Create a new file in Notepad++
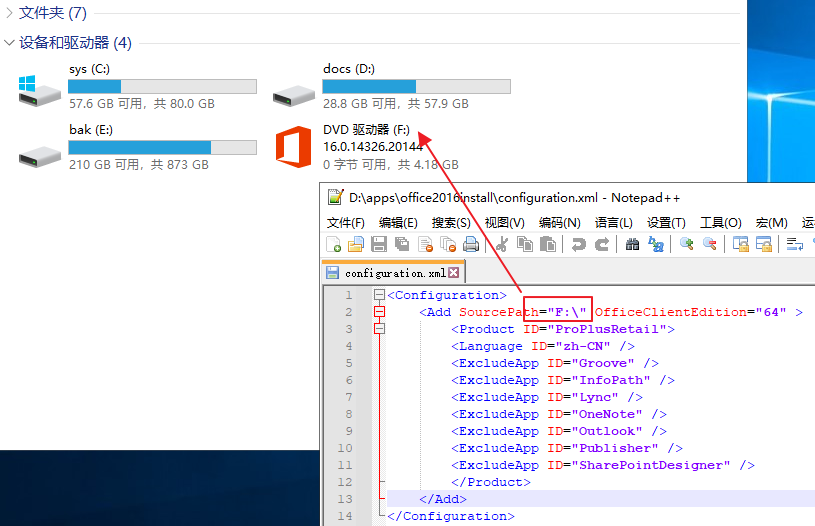 click(x=333, y=244)
